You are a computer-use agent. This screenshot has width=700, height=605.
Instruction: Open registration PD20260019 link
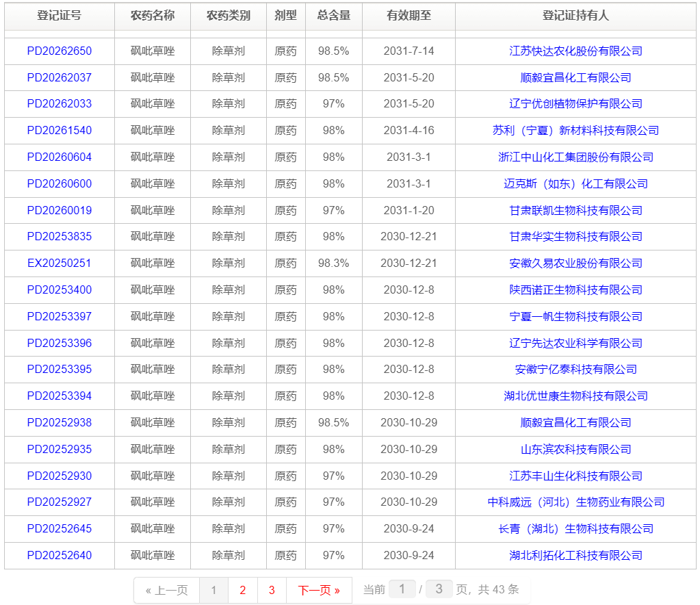point(60,210)
